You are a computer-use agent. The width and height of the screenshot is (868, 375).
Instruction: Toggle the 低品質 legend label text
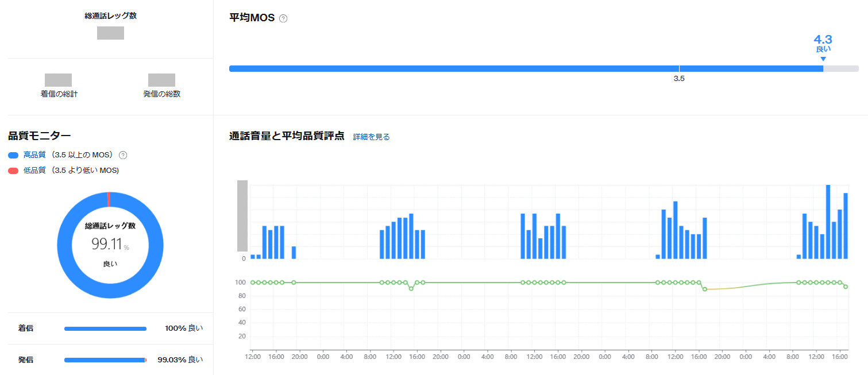pos(34,171)
